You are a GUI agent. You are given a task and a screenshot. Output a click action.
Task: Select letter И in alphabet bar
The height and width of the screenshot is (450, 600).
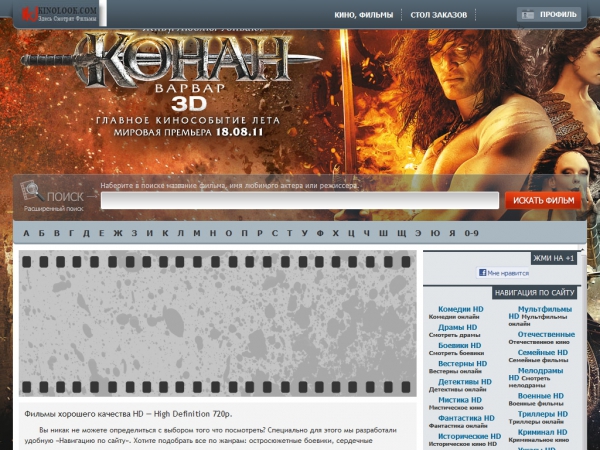coord(150,233)
